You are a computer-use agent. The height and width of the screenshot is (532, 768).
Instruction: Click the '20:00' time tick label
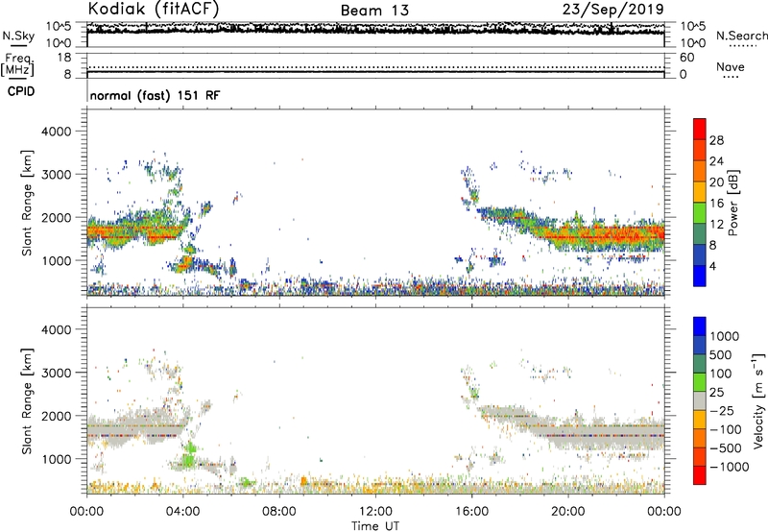point(567,512)
